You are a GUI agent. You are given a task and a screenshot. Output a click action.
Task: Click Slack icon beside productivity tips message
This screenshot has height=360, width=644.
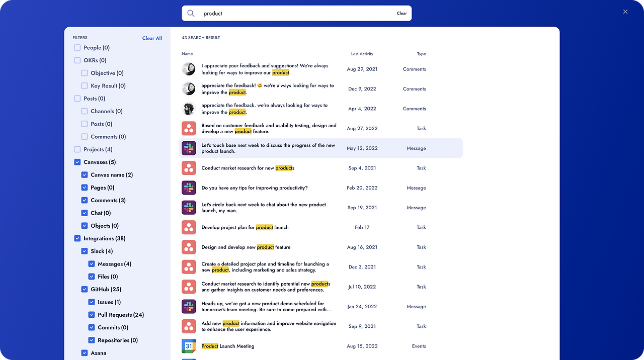189,188
